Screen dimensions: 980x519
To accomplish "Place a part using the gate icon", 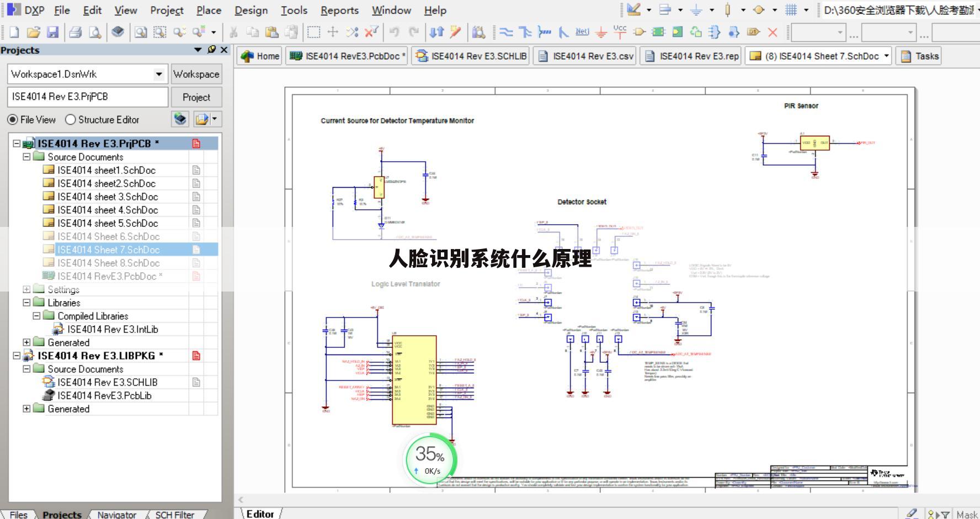I will pos(640,33).
